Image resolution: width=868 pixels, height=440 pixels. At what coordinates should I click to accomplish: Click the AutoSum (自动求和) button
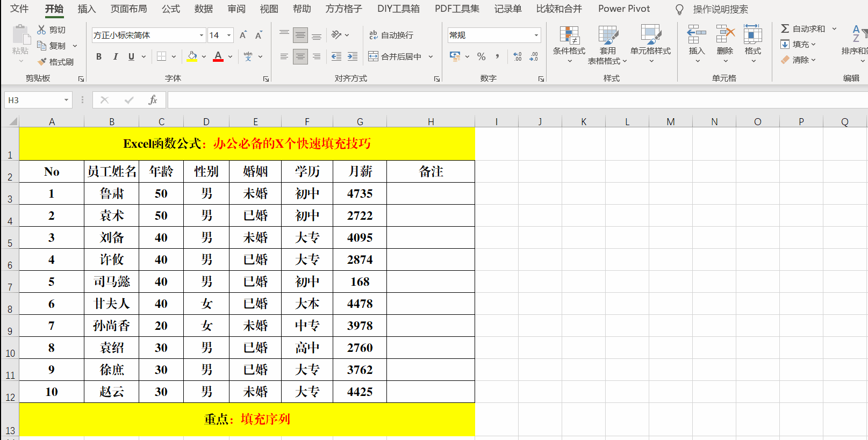(803, 28)
